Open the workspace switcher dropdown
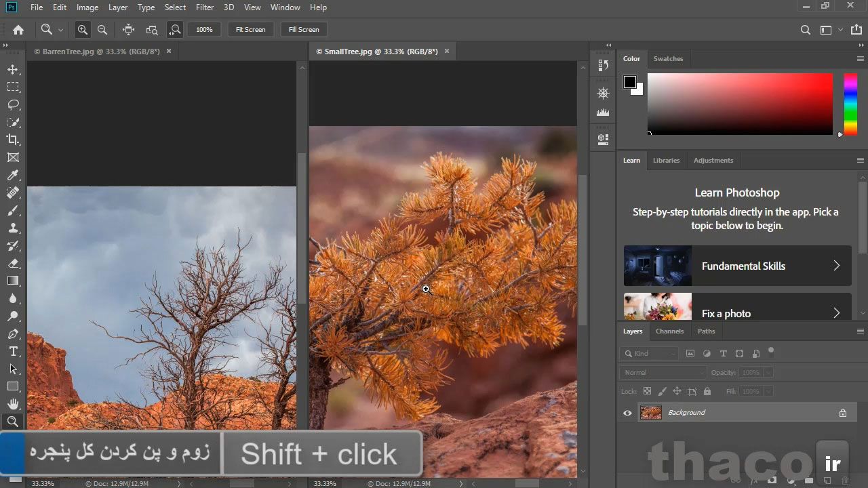 click(841, 29)
